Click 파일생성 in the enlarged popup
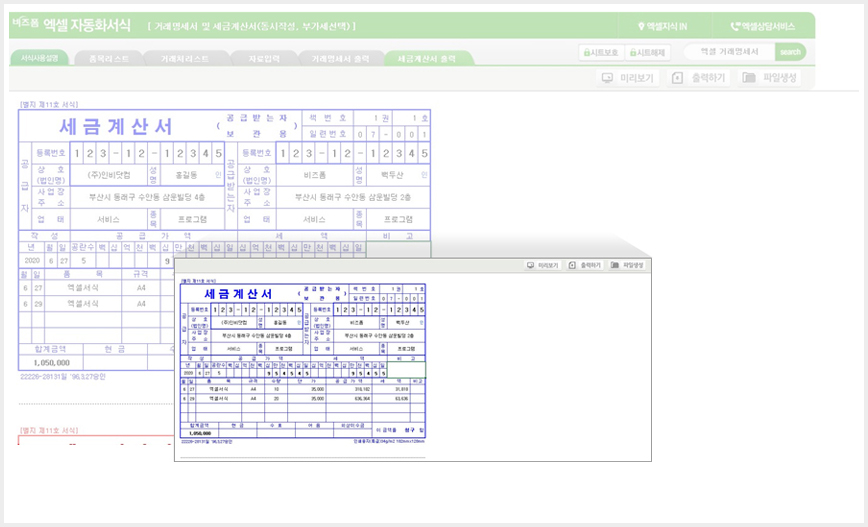868x527 pixels. coord(627,265)
